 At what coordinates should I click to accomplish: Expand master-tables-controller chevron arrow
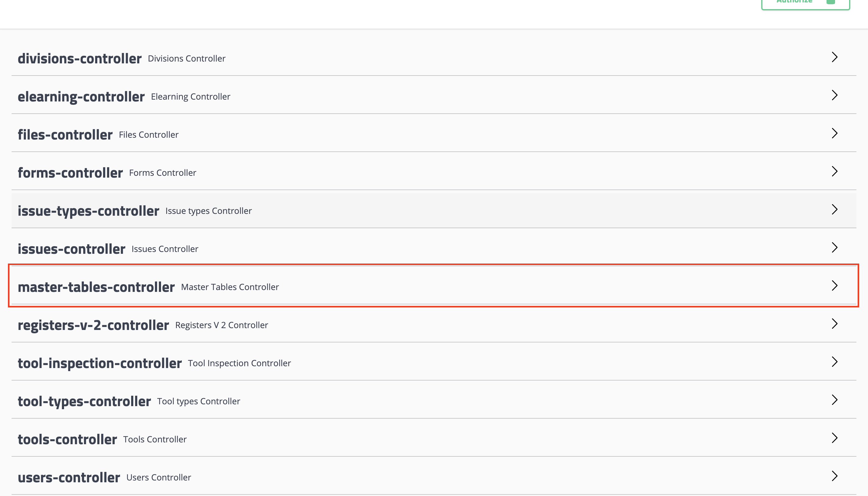(834, 286)
